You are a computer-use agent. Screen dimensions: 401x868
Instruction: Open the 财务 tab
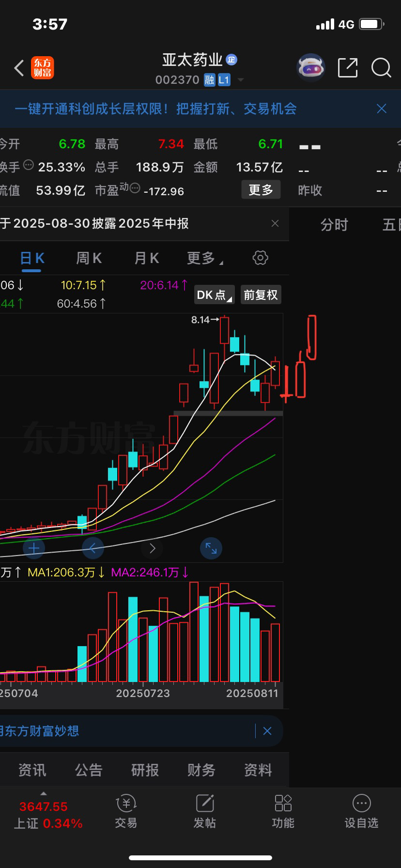point(201,770)
